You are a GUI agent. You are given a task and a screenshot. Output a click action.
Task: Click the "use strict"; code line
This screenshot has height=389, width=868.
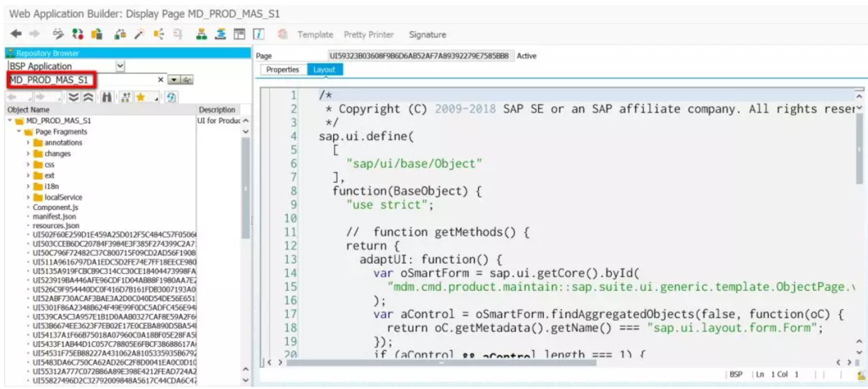[x=389, y=205]
